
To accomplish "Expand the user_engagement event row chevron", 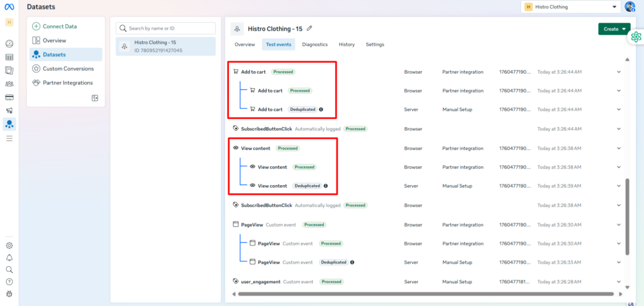I will [618, 281].
